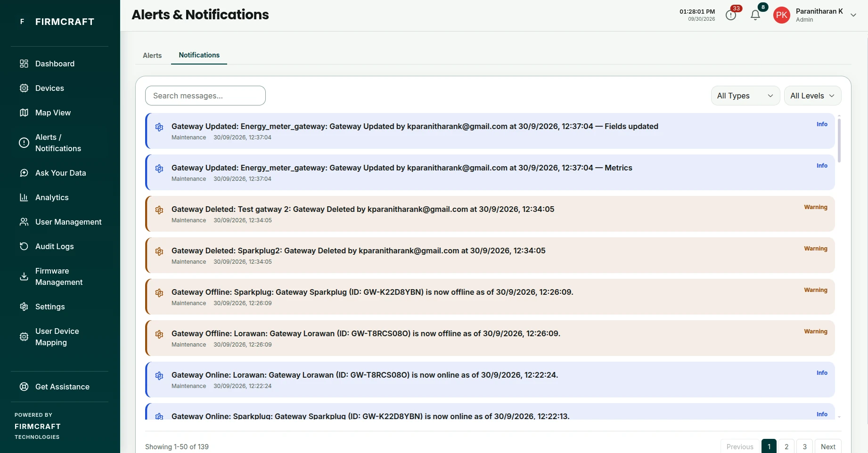Click gear icon on Gateway Offline: Sparkplug row
The image size is (868, 453).
coord(159,293)
